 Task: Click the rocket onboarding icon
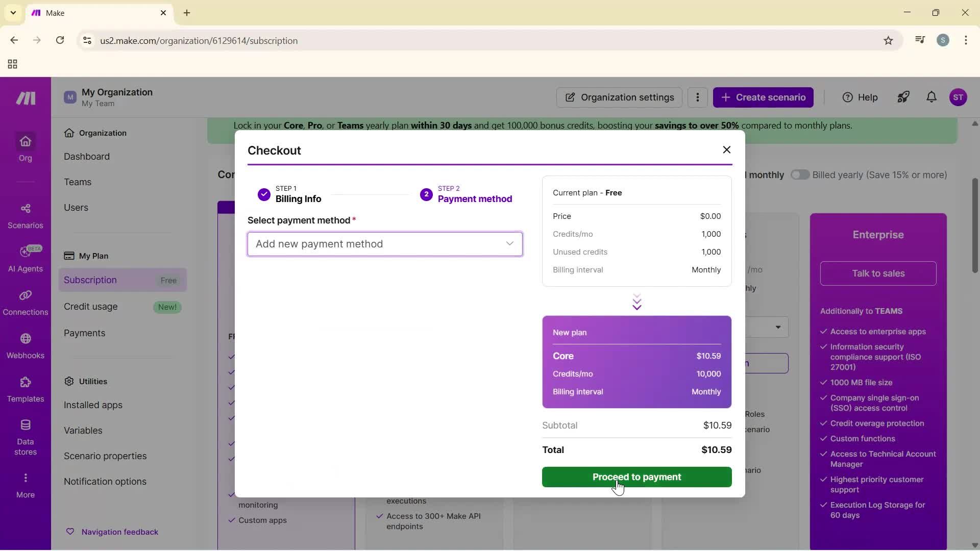click(x=903, y=97)
